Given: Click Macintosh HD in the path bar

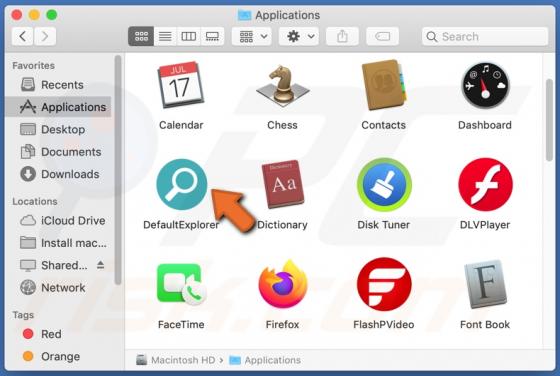Looking at the screenshot, I should pos(176,360).
